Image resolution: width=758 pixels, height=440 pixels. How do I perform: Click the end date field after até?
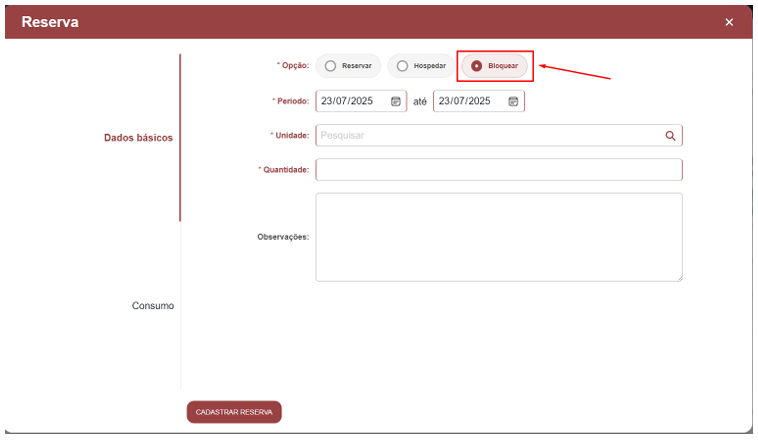coord(468,101)
